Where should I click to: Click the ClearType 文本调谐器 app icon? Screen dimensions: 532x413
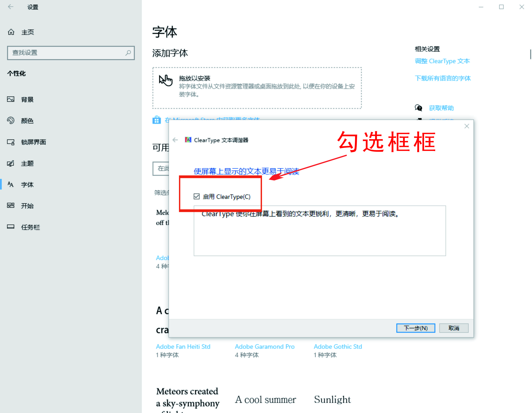click(x=188, y=140)
